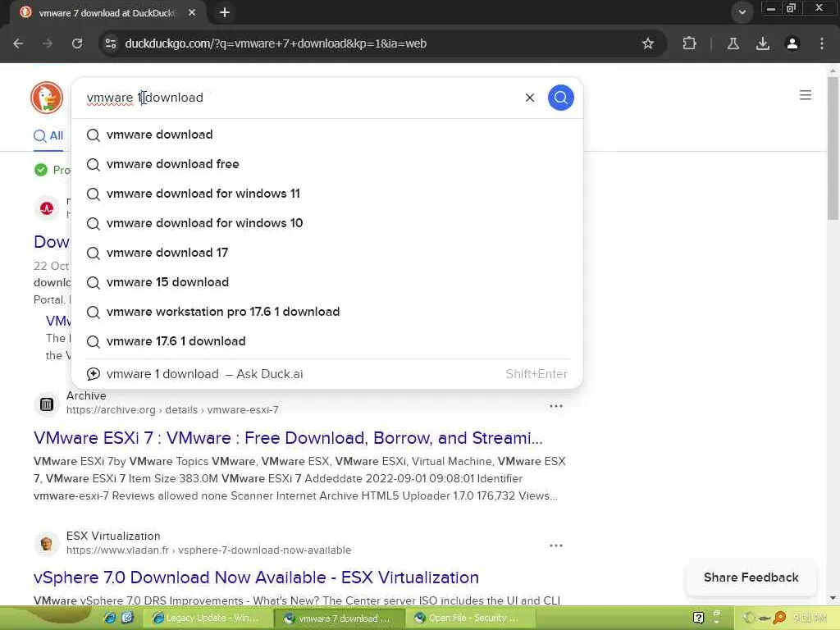The height and width of the screenshot is (630, 840).
Task: Click the DuckDuckGo logo
Action: tap(47, 98)
